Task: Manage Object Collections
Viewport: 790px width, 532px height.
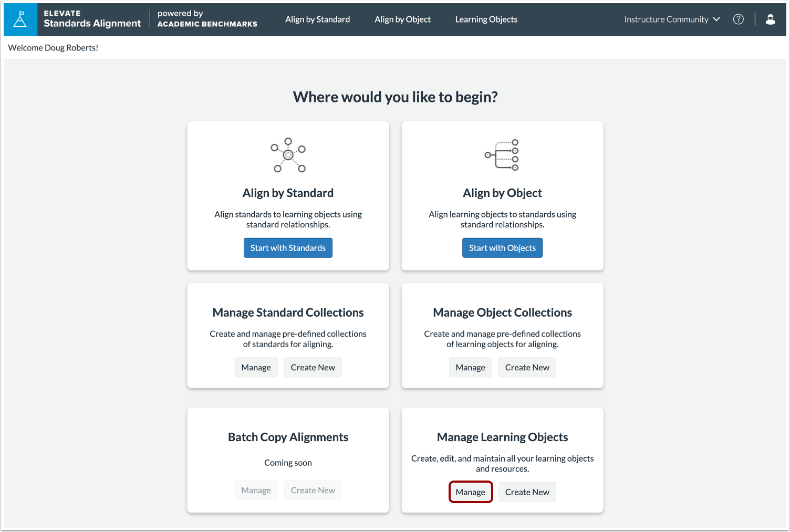Action: 470,367
